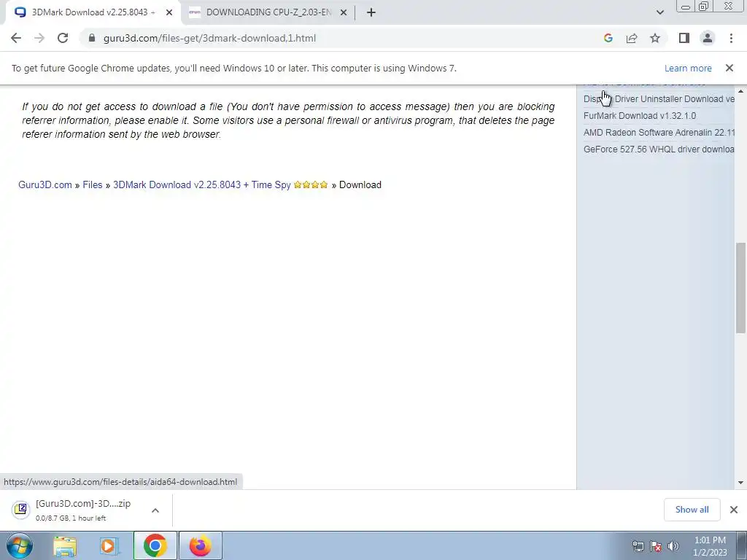Click the scrollbar up arrow
747x560 pixels.
click(741, 91)
